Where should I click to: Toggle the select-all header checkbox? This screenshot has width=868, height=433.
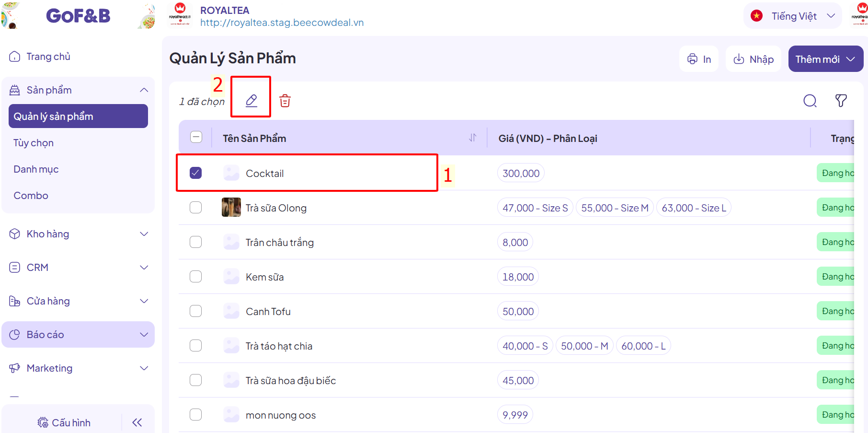pos(196,137)
